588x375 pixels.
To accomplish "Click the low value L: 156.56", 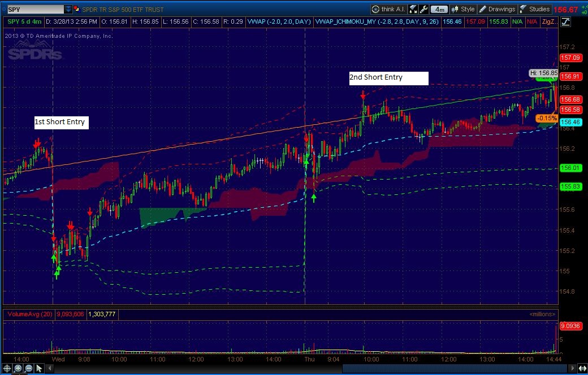I will pyautogui.click(x=176, y=21).
